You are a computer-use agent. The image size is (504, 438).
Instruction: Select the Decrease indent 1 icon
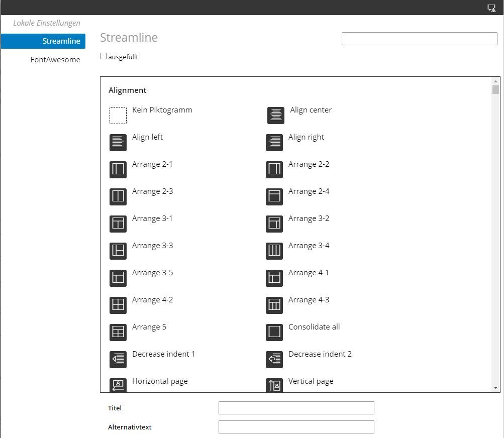[x=118, y=360]
